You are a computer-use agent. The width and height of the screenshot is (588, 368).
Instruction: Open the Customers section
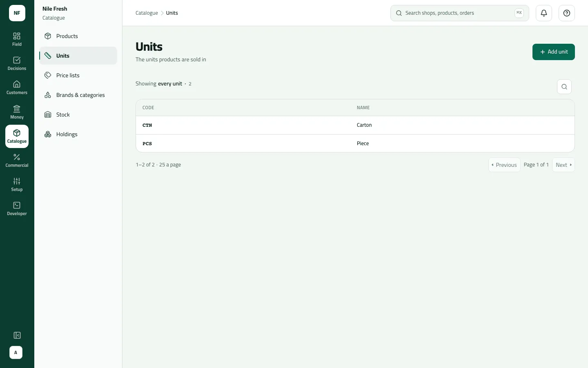pyautogui.click(x=17, y=88)
